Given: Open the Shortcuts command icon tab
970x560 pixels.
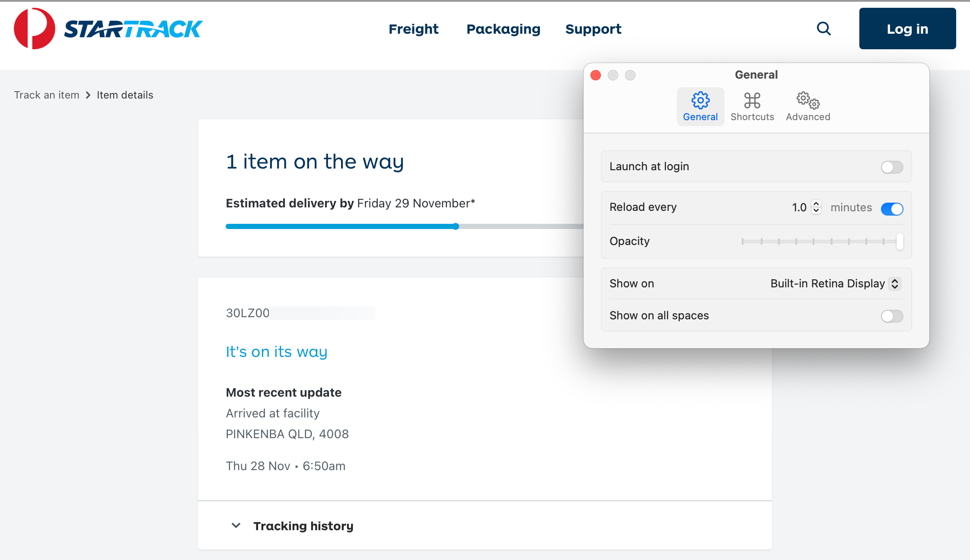Looking at the screenshot, I should pos(752,106).
